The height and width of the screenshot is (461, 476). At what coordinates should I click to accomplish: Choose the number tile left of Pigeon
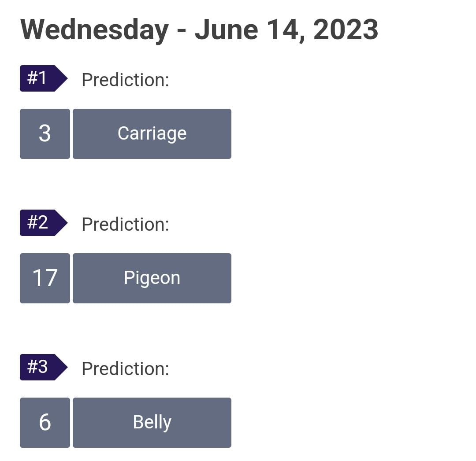[x=45, y=278]
